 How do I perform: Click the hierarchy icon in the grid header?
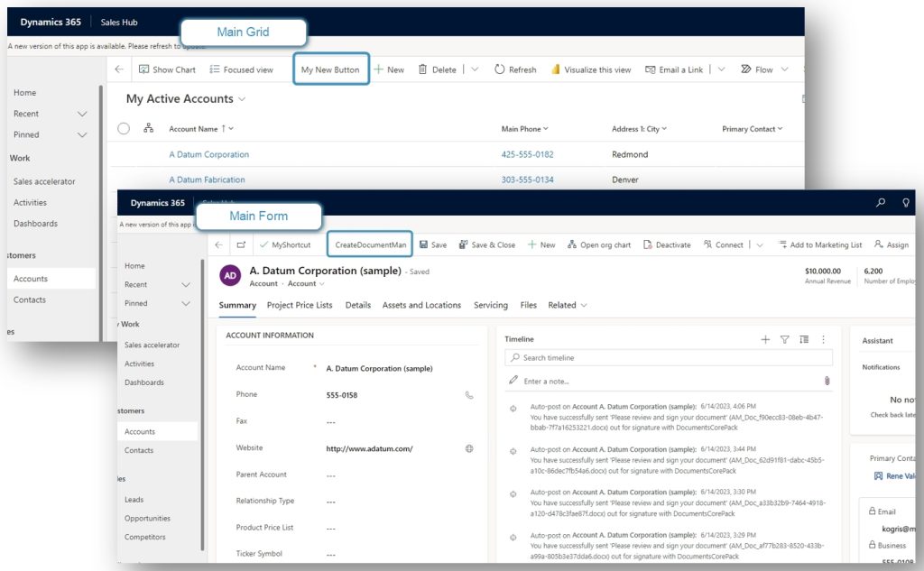click(x=149, y=128)
